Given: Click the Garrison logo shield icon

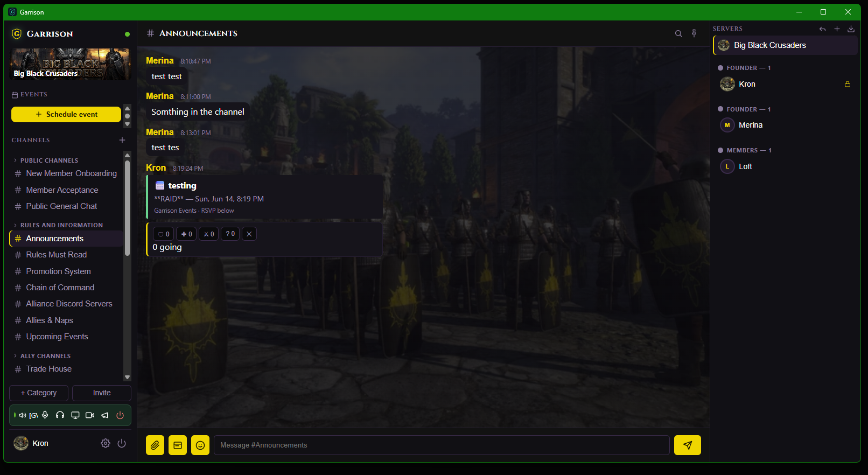Looking at the screenshot, I should pyautogui.click(x=17, y=34).
